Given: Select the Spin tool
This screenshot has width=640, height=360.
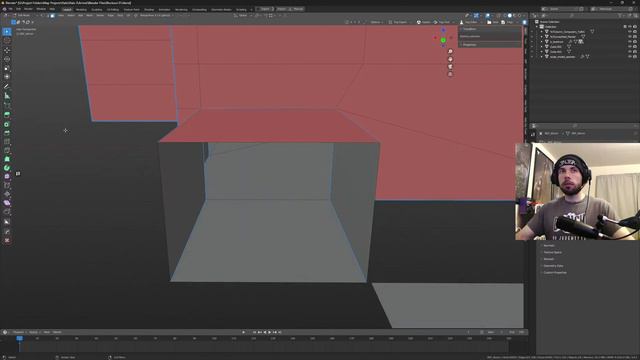Looking at the screenshot, I should pyautogui.click(x=7, y=168).
